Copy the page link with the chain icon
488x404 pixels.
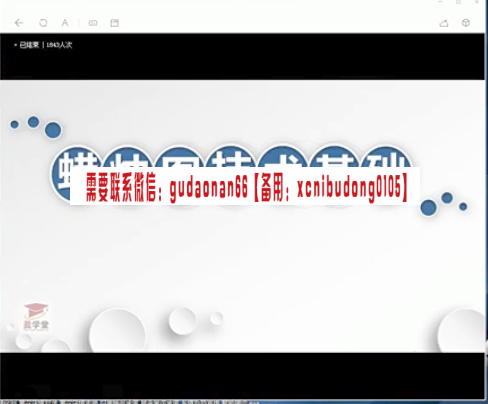(93, 23)
